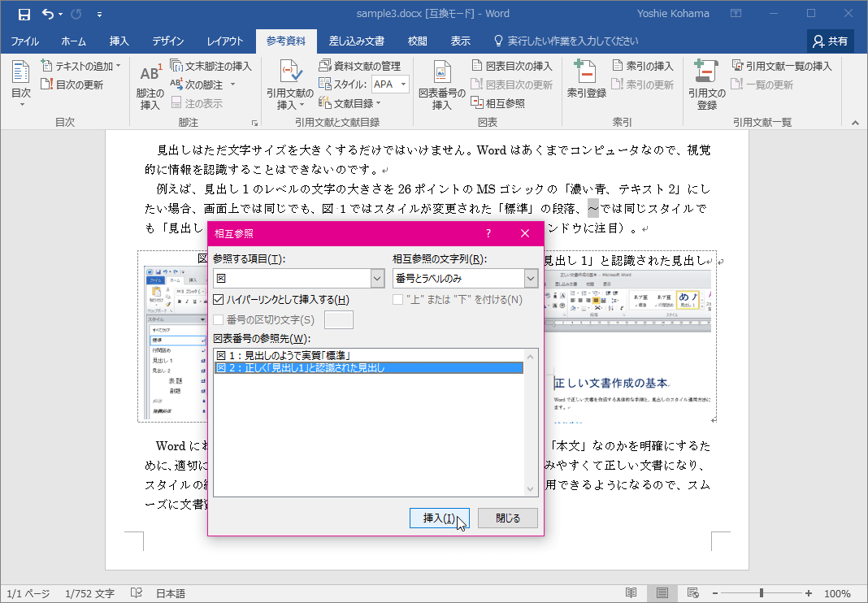Click the 1/752 文字 word count
The image size is (868, 603).
(89, 593)
